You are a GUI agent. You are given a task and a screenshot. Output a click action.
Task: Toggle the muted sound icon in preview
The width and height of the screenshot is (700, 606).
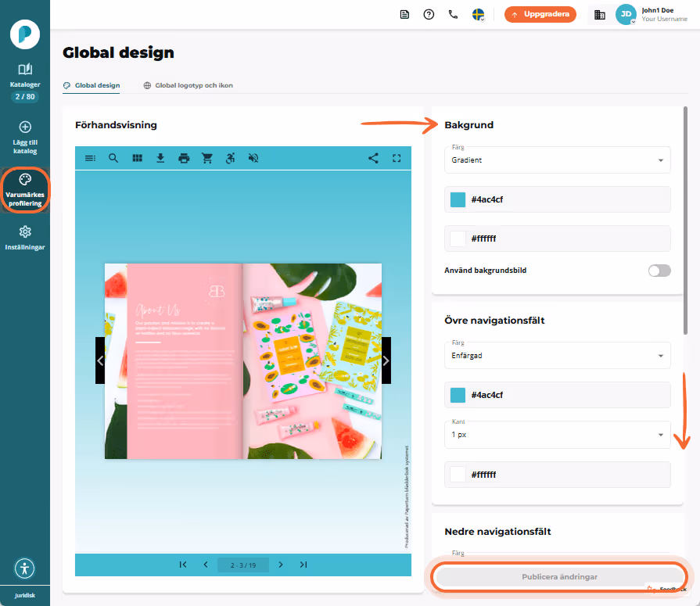coord(253,158)
